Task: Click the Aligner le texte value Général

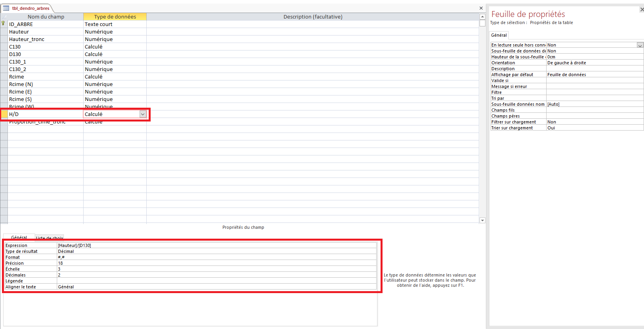Action: click(x=217, y=287)
